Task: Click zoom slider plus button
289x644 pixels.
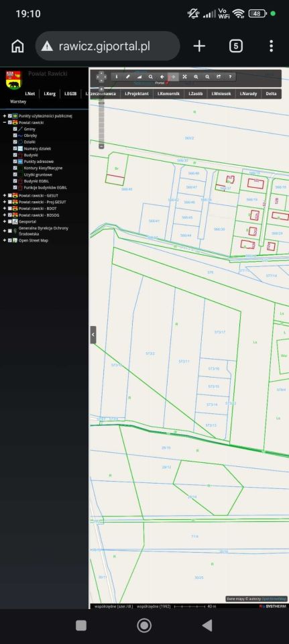Action: click(x=101, y=89)
